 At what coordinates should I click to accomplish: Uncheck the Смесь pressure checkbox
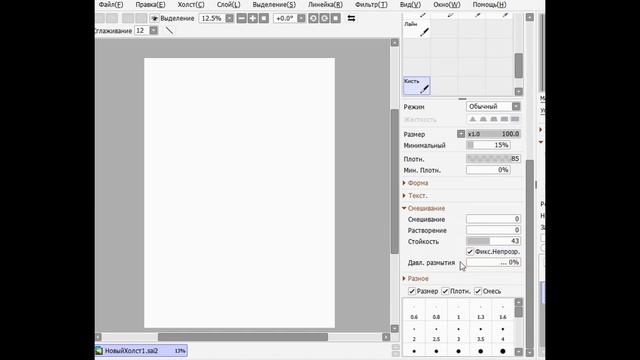click(478, 291)
